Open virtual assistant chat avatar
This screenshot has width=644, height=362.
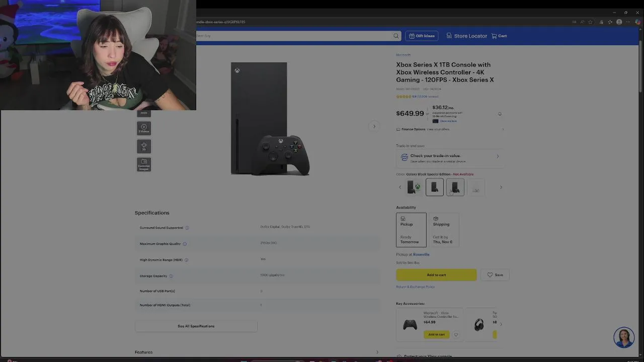[x=624, y=338]
